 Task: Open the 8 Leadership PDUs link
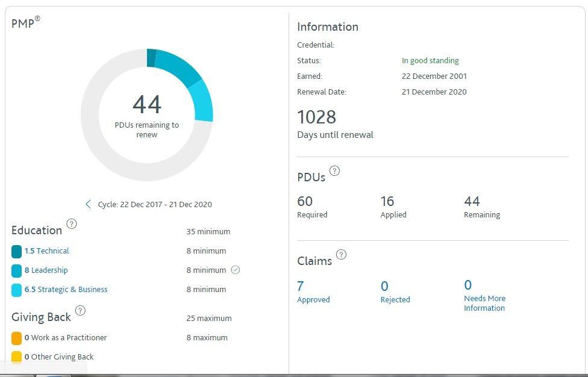pyautogui.click(x=46, y=270)
